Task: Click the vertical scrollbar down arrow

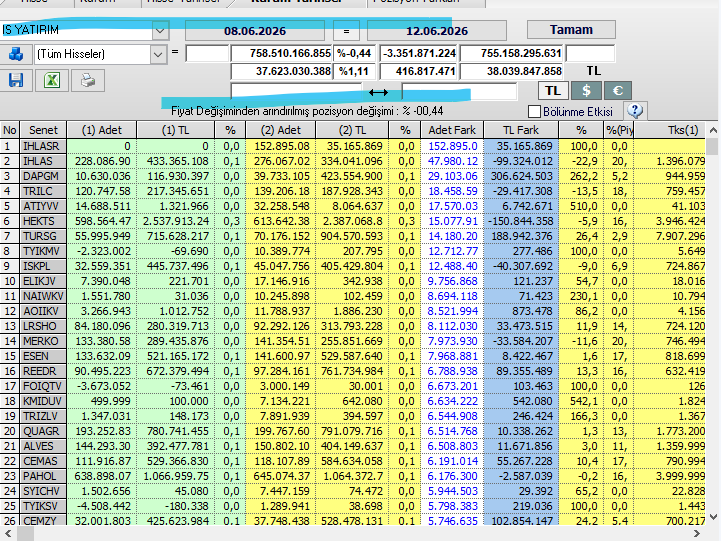Action: click(x=713, y=517)
